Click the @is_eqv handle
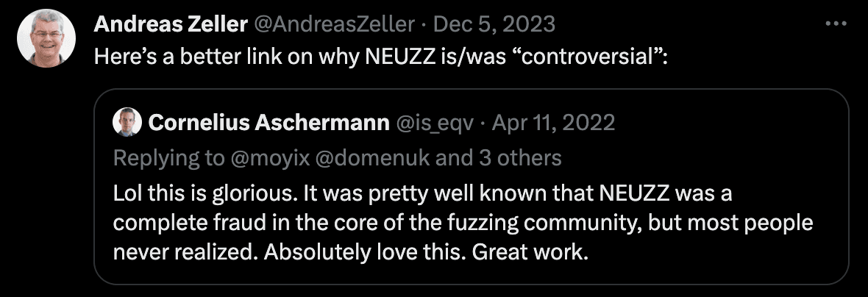 pyautogui.click(x=435, y=123)
